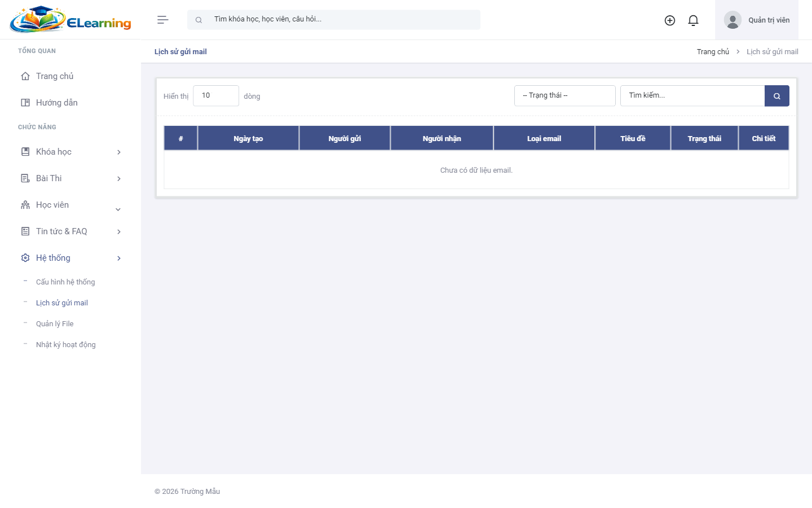The height and width of the screenshot is (508, 812).
Task: Toggle the Học viên submenu chevron
Action: (118, 209)
